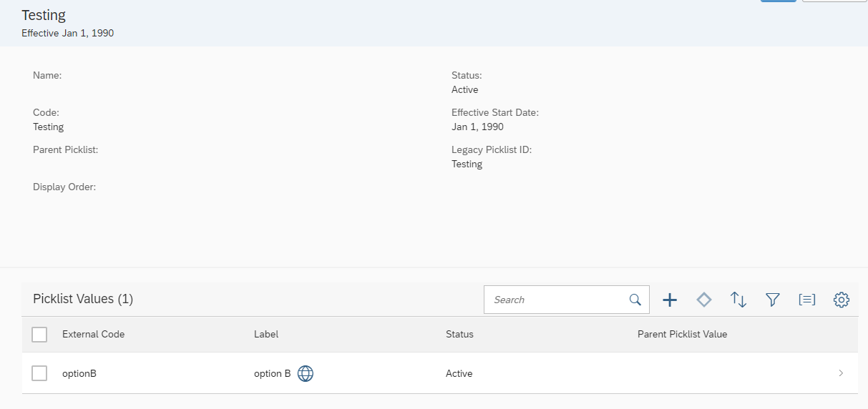Click the Testing page title
Screen dimensions: 868x409
click(44, 15)
